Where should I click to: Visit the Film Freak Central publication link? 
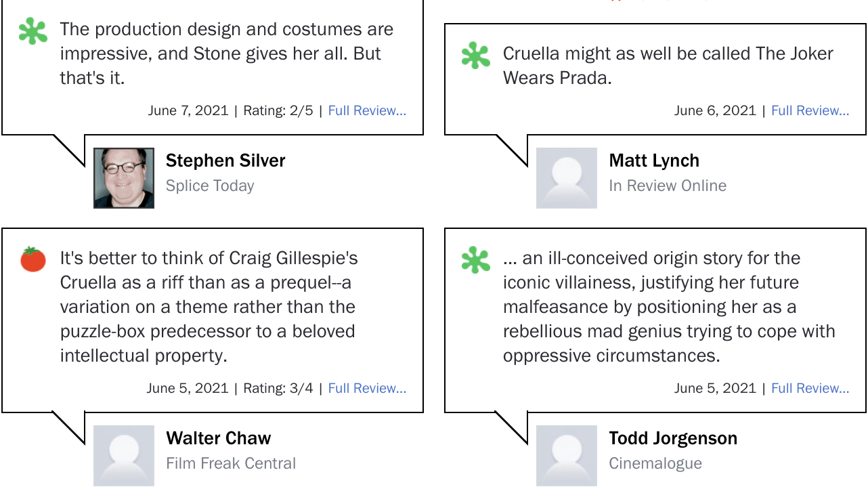tap(231, 463)
